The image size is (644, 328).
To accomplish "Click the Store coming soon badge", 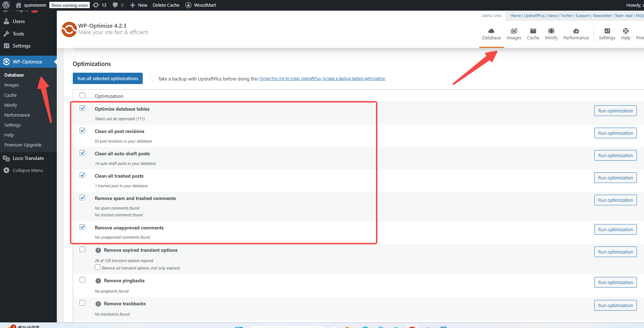I will (x=69, y=5).
